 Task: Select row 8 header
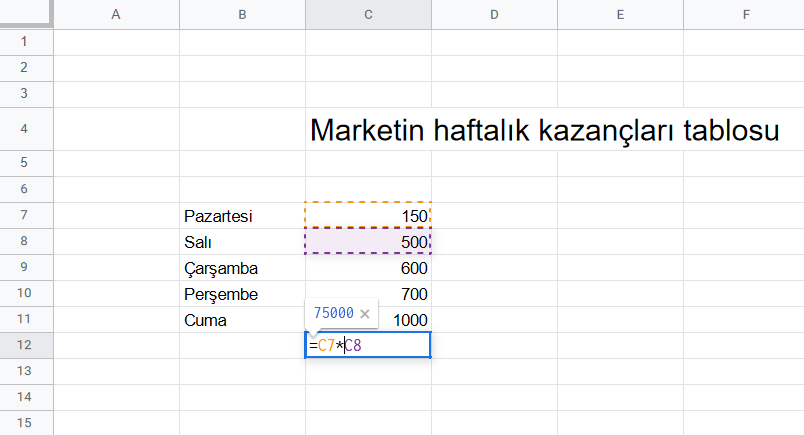point(26,241)
